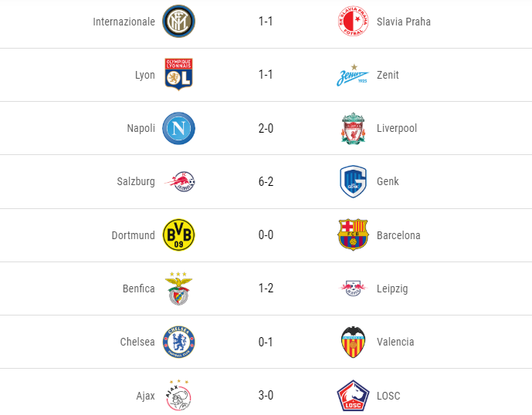Select the Benfica eagle crest
This screenshot has width=532, height=415.
(x=178, y=288)
